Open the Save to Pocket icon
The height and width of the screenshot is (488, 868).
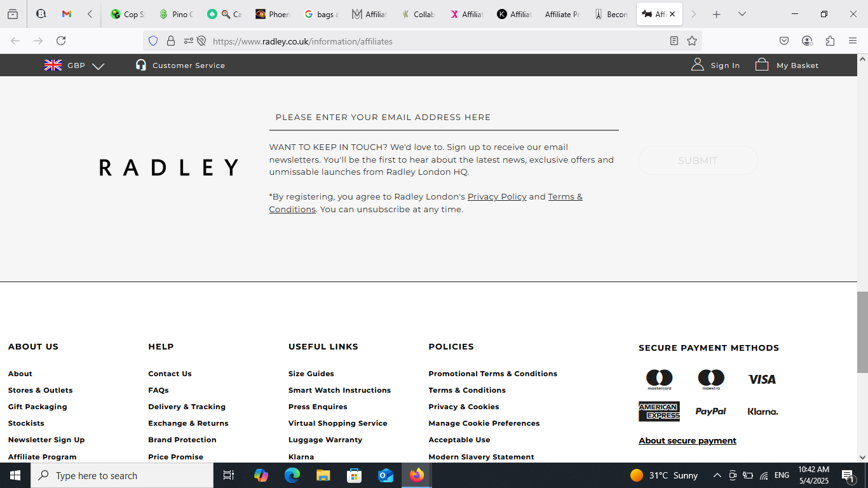784,41
